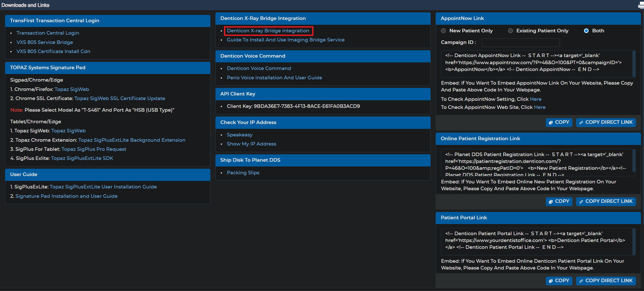
Task: Click Check Your IP Address header
Action: coord(323,123)
